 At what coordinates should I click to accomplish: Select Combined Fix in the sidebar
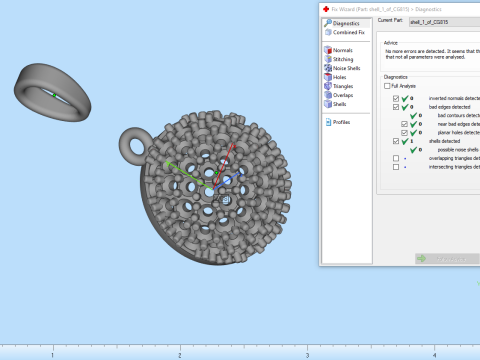point(345,32)
